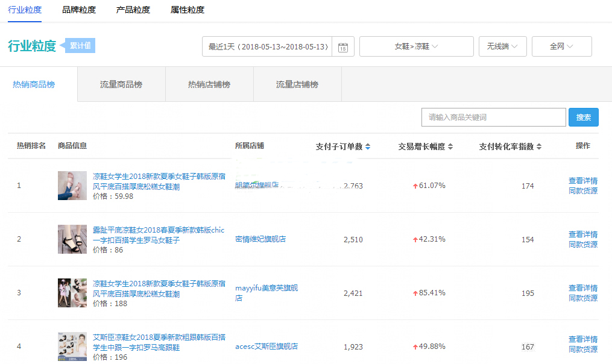Sort by 支付子订单数 column arrows
Image resolution: width=612 pixels, height=364 pixels.
[368, 146]
